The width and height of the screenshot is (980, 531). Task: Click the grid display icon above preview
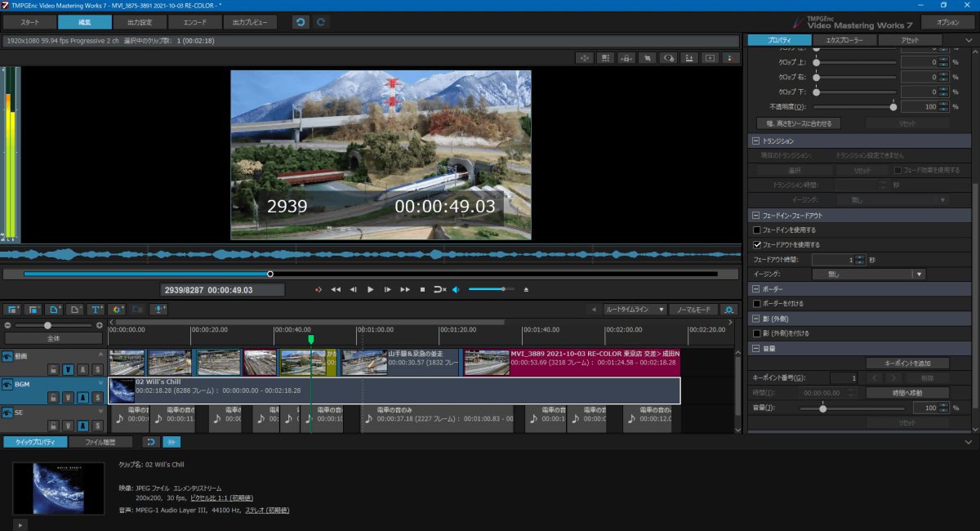point(605,58)
